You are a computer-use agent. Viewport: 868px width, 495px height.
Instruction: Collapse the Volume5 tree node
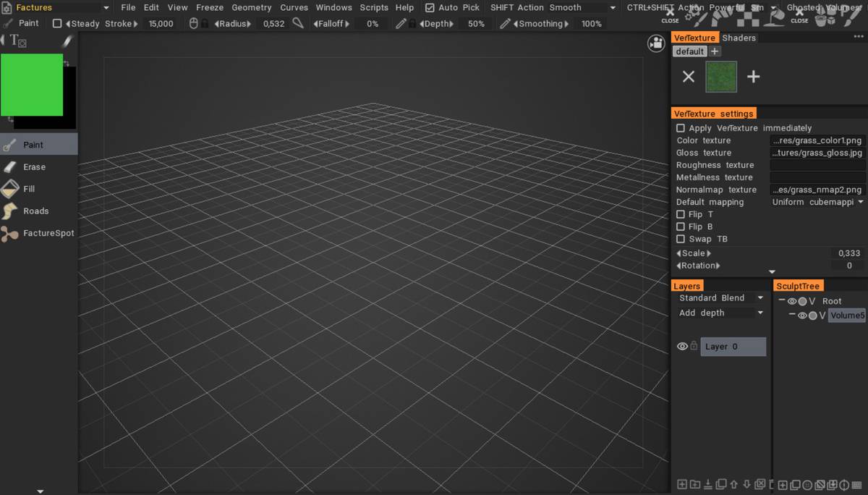pyautogui.click(x=792, y=315)
